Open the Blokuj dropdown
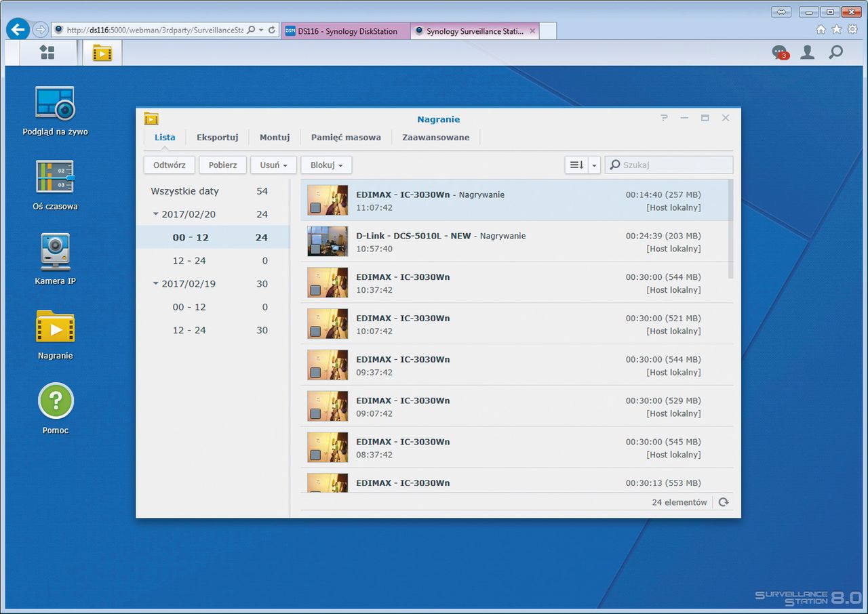This screenshot has height=614, width=868. (326, 165)
